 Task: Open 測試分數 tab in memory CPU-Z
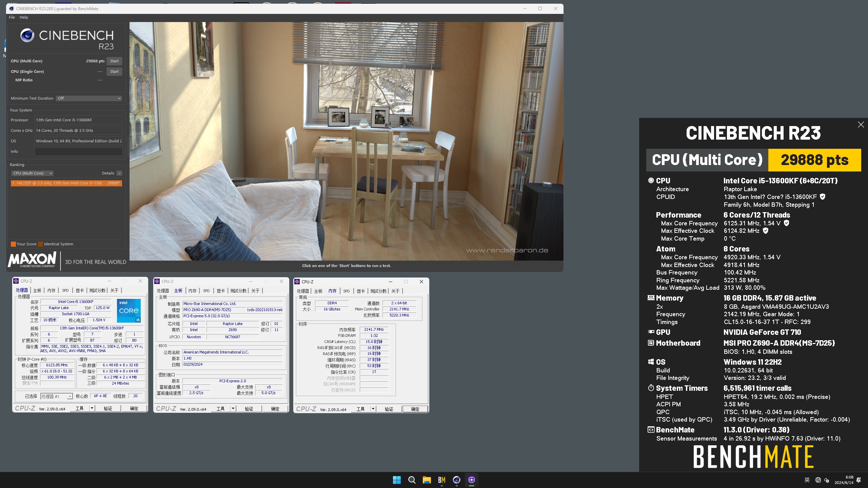click(x=378, y=291)
